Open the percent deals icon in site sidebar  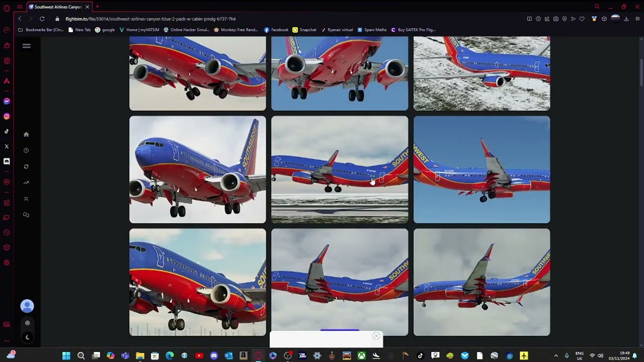pos(26,199)
